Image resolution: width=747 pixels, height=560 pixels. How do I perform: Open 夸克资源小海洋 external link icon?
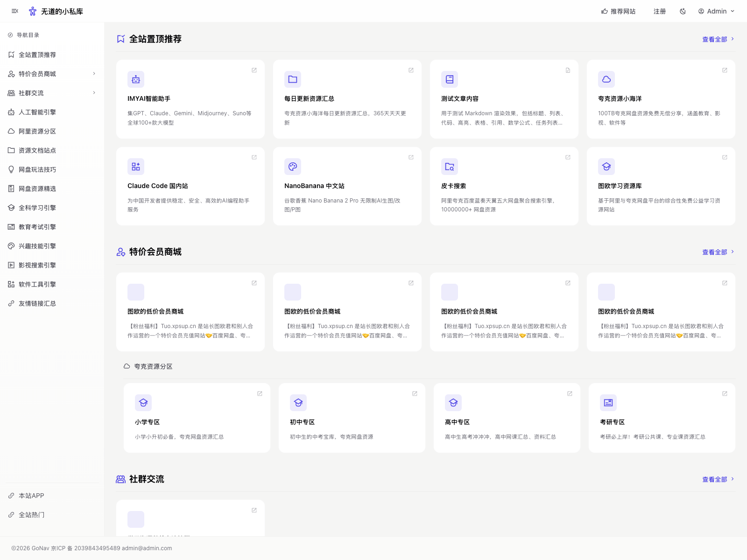click(725, 70)
